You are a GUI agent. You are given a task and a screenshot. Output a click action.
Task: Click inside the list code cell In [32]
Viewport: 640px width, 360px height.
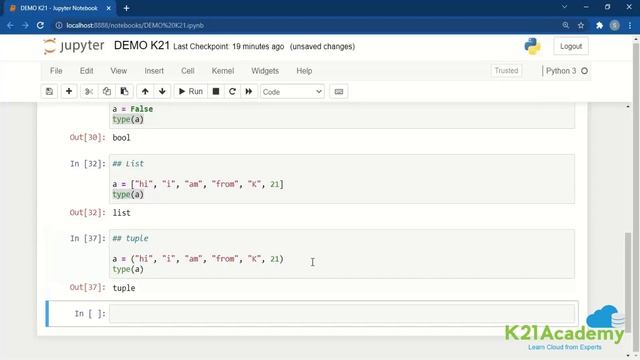[342, 179]
